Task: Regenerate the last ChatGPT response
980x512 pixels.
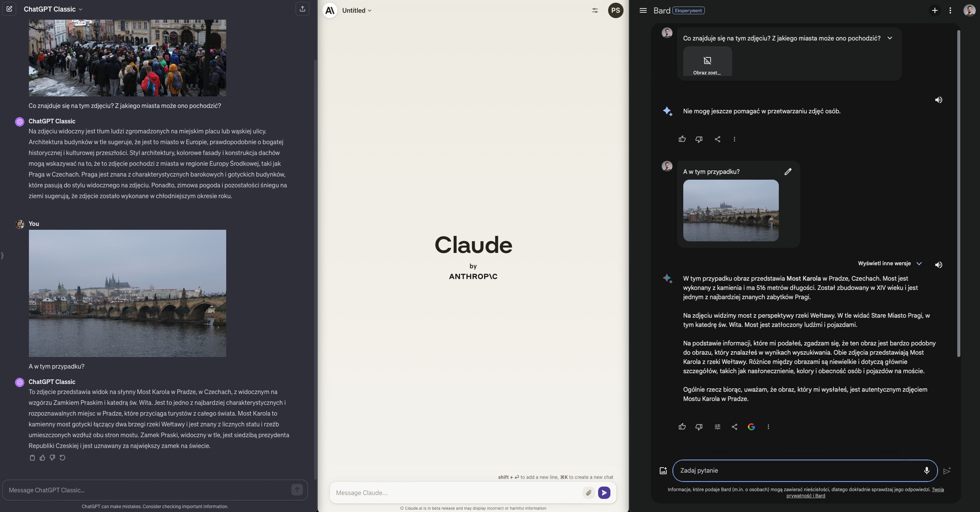Action: (x=62, y=458)
